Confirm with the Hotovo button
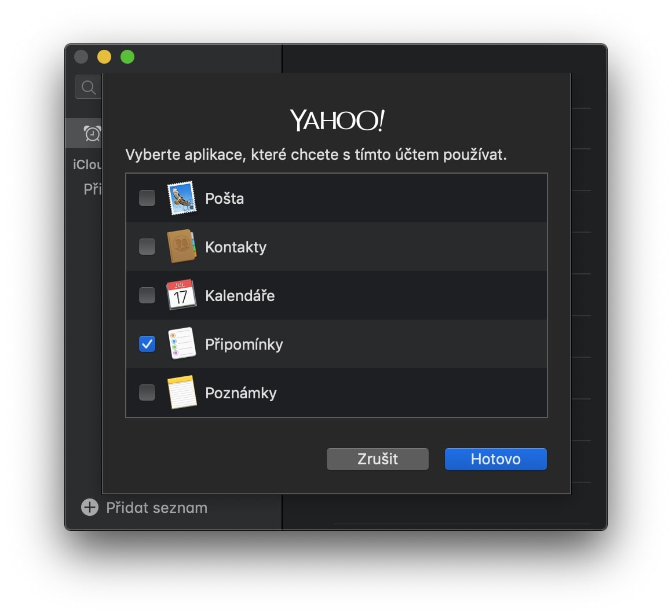Screen dimensions: 672x616 (x=495, y=459)
